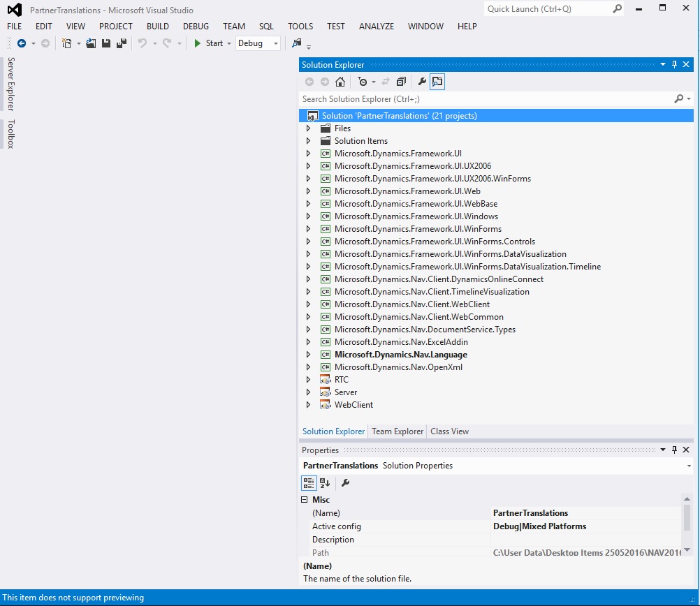Switch to the Team Explorer tab

point(398,431)
